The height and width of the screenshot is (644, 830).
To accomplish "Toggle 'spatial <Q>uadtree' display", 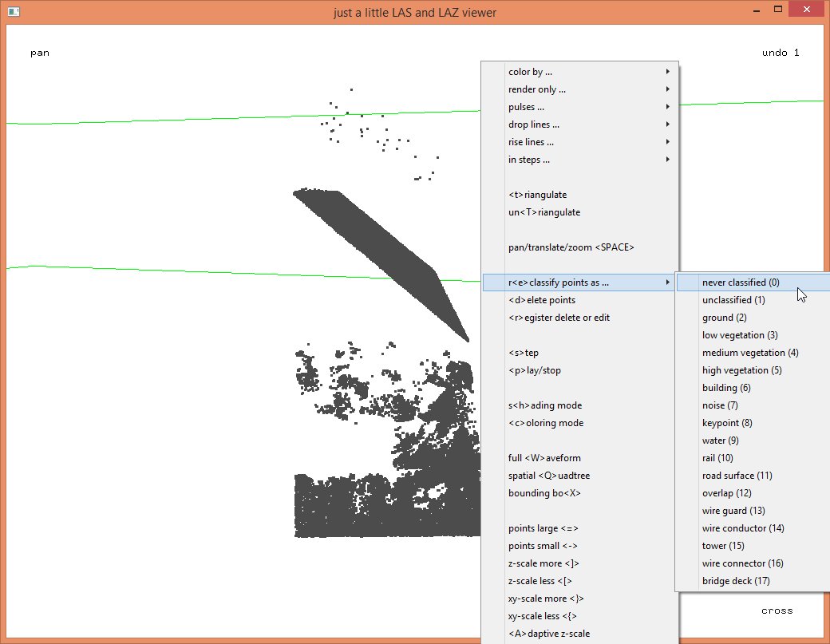I will point(549,476).
